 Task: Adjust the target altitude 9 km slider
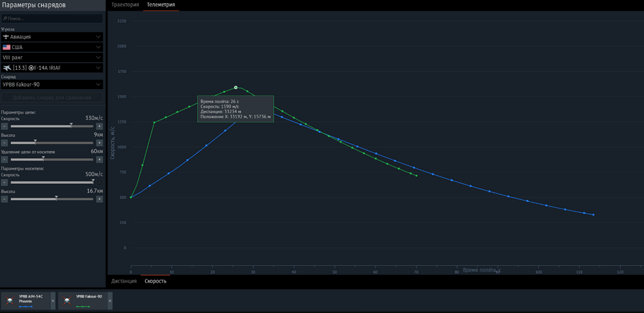click(x=52, y=143)
